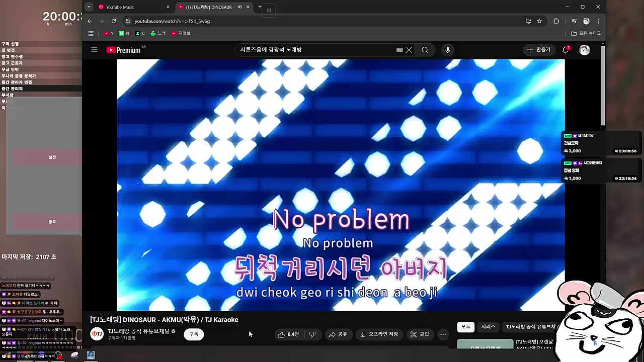Select the 시리즈 filter chip

(488, 327)
